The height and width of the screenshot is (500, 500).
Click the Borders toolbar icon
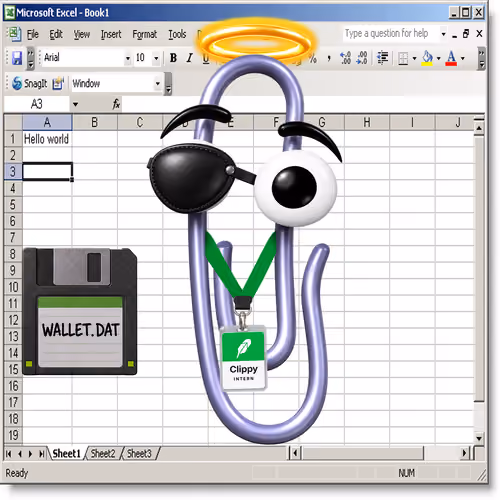click(403, 58)
